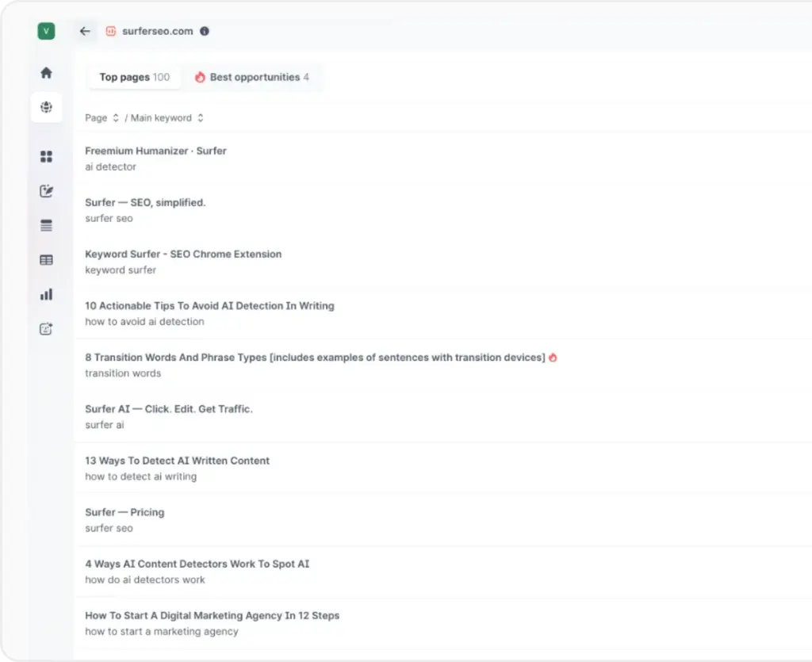The height and width of the screenshot is (662, 812).
Task: Select the Surfer — Pricing page row
Action: click(x=124, y=512)
